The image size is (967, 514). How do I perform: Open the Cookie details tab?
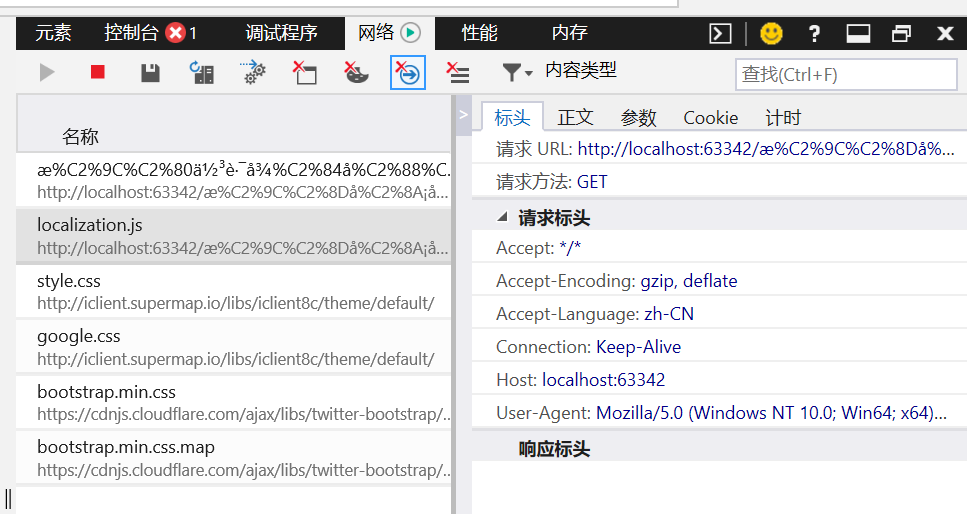(710, 117)
